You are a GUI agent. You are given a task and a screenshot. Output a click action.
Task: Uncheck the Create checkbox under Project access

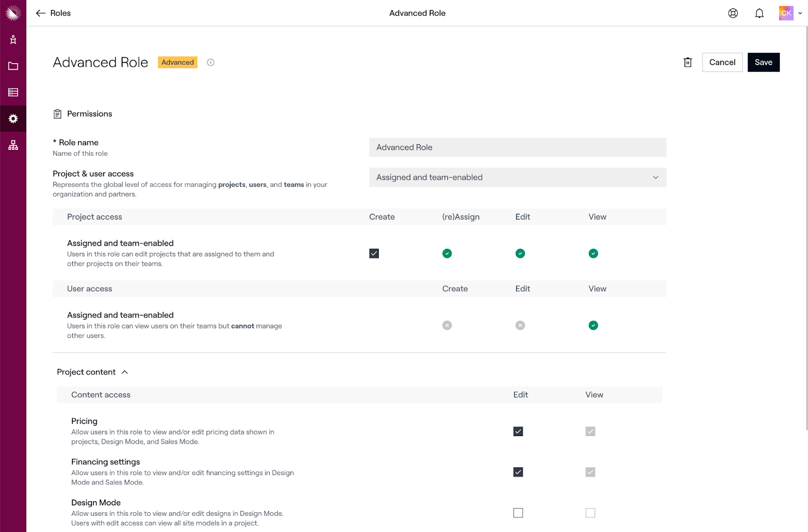point(374,253)
